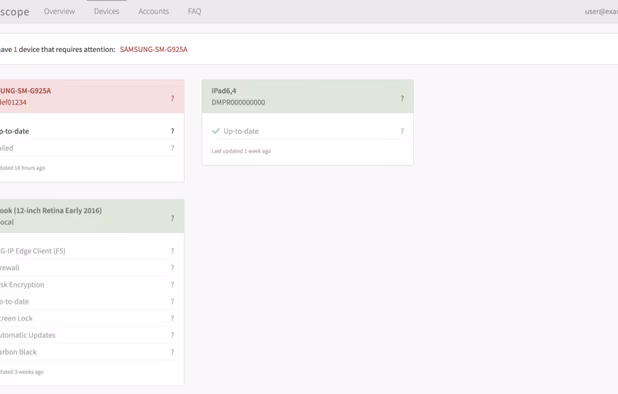Open the Overview tab

(59, 11)
